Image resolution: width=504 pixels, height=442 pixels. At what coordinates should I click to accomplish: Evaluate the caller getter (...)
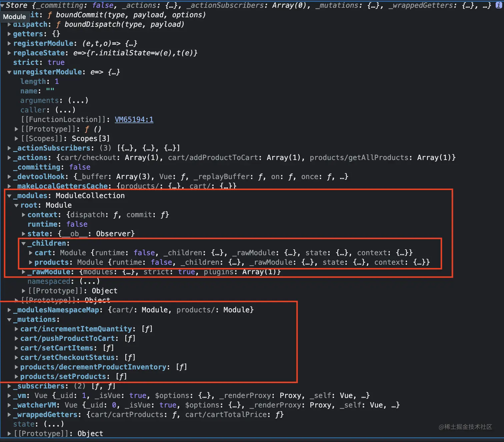(x=65, y=110)
